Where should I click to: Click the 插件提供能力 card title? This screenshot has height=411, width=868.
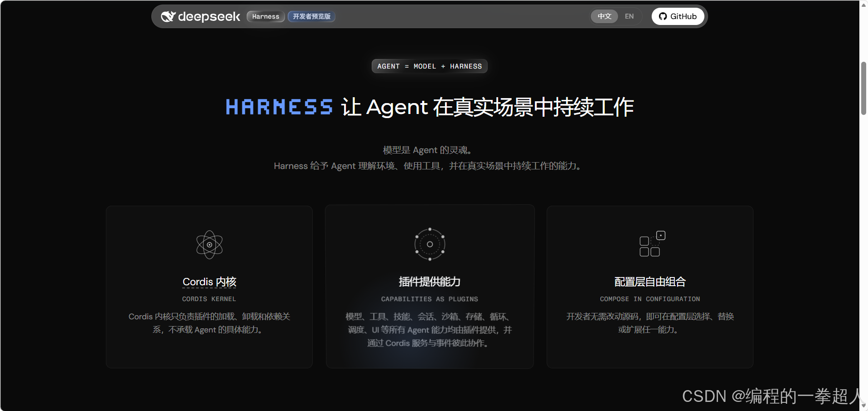[429, 282]
